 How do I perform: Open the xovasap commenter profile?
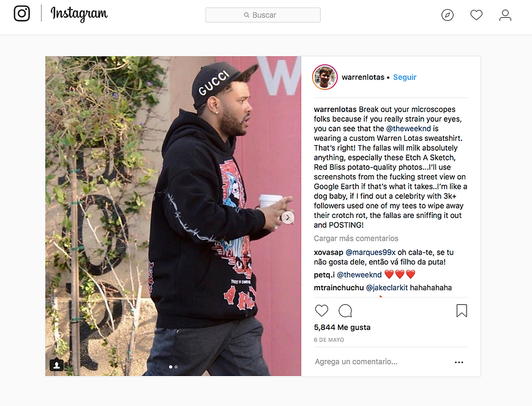[328, 252]
